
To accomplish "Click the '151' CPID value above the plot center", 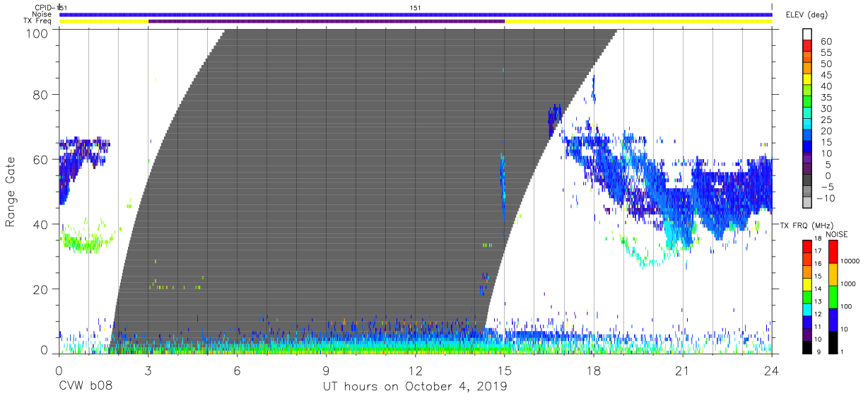I will (416, 7).
